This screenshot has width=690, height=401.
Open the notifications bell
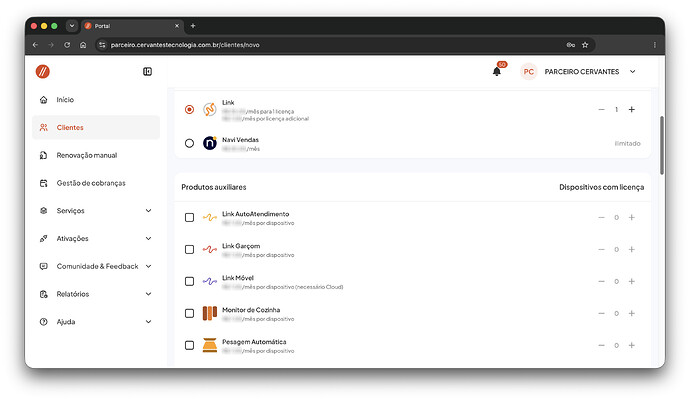(x=497, y=71)
